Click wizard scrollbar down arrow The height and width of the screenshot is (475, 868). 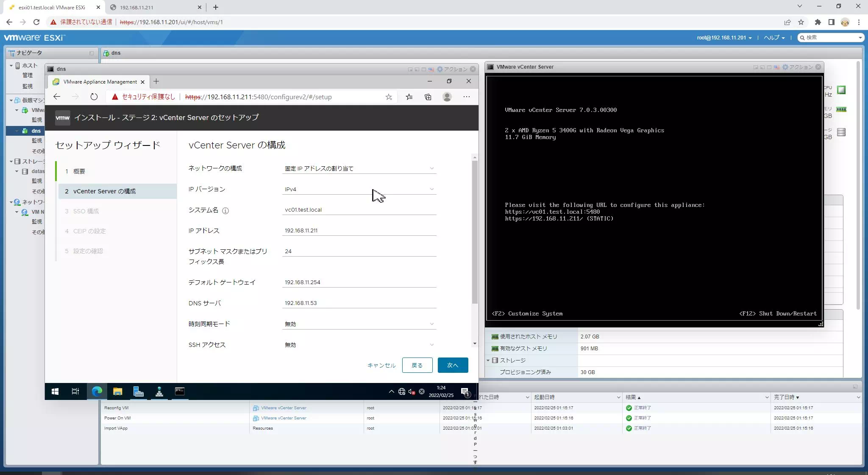[475, 344]
